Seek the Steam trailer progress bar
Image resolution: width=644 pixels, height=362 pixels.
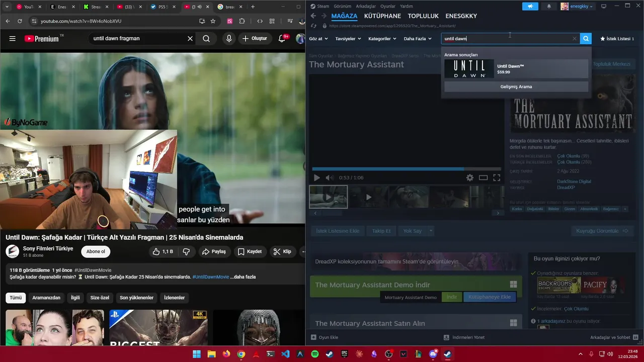(x=407, y=169)
